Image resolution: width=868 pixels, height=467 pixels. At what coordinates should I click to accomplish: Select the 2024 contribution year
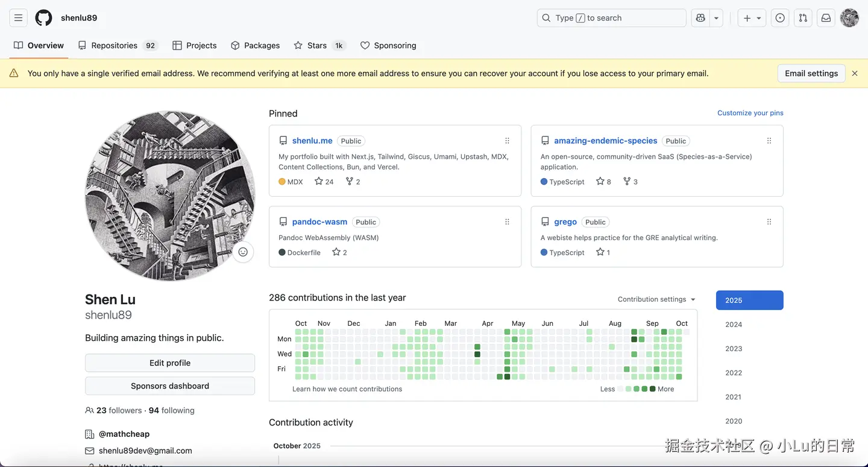(734, 325)
